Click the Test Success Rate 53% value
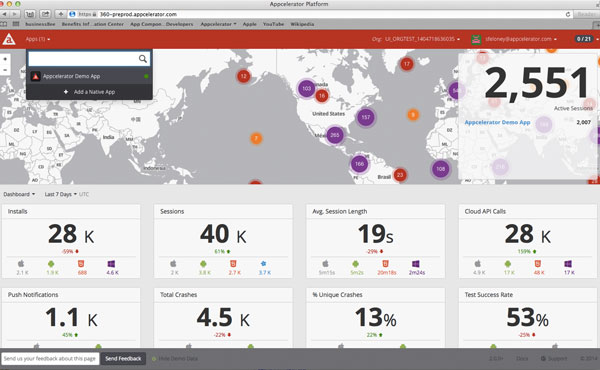600x370 pixels. tap(527, 318)
